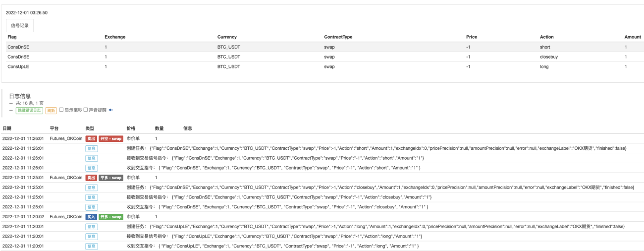This screenshot has width=644, height=251.
Task: Click 收到交互指令 message with Action closebuy
Action: pyautogui.click(x=277, y=207)
